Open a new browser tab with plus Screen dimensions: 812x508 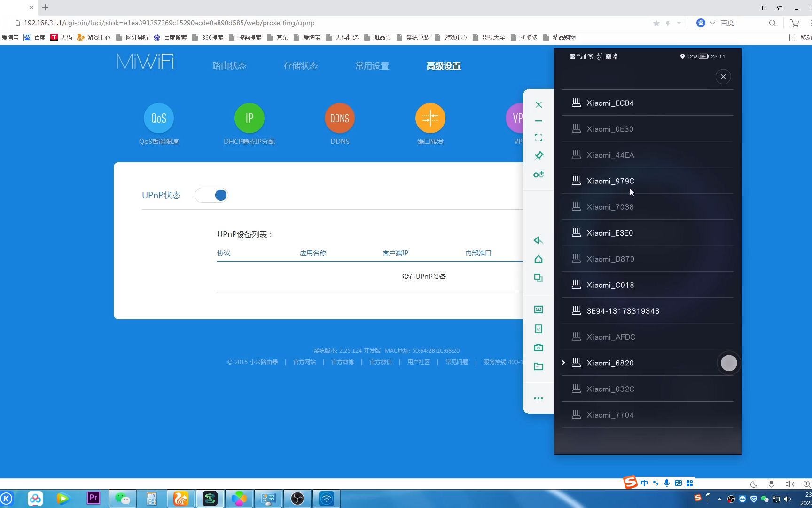click(x=46, y=8)
